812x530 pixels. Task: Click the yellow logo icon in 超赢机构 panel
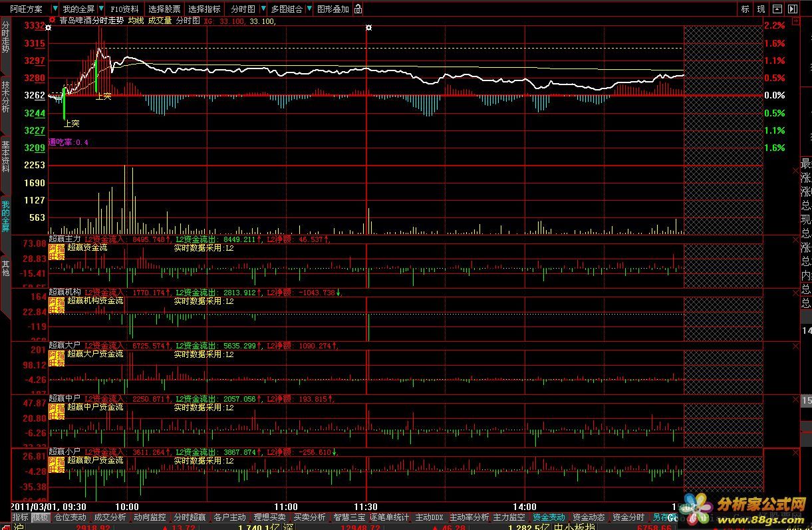point(57,305)
